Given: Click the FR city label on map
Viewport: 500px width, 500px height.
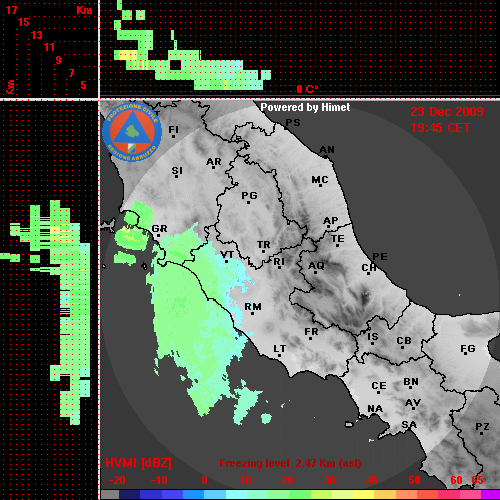Looking at the screenshot, I should point(311,332).
